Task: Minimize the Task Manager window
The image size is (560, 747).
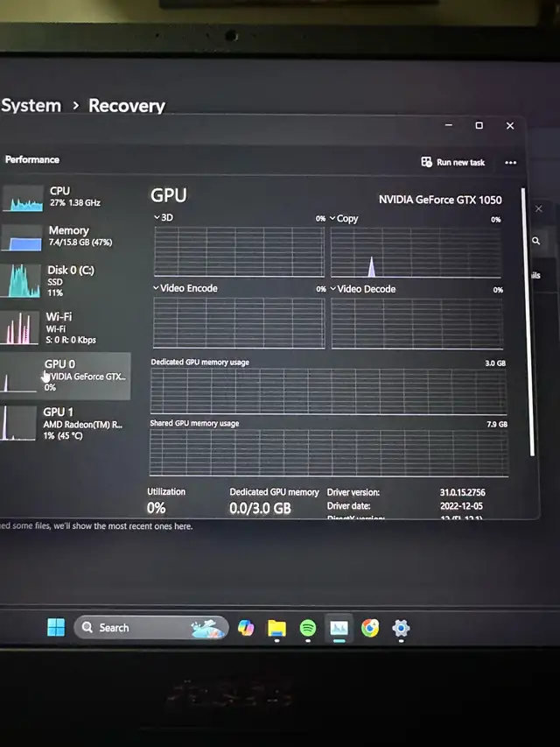Action: click(x=449, y=125)
